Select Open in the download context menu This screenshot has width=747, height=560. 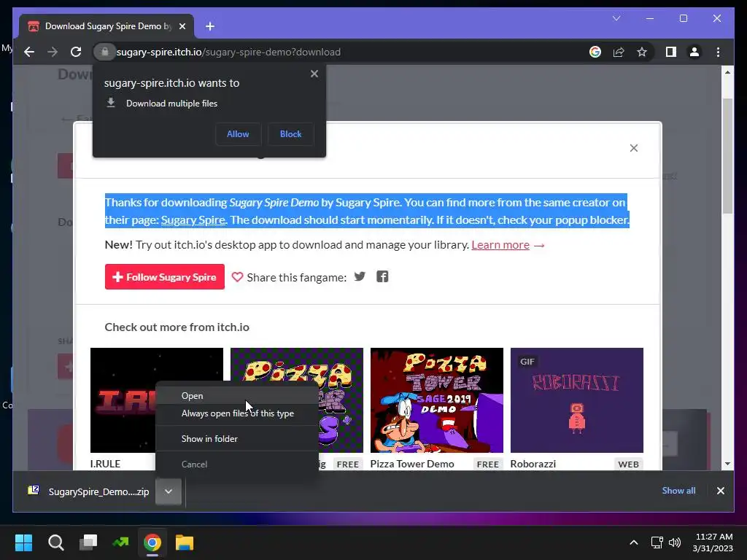click(x=237, y=396)
